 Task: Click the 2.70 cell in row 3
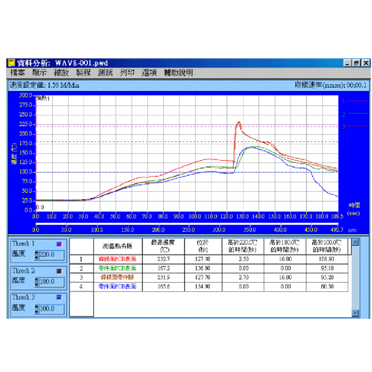[243, 277]
